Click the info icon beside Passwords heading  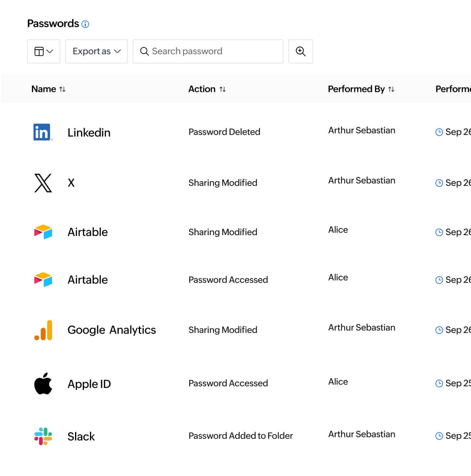(x=85, y=24)
